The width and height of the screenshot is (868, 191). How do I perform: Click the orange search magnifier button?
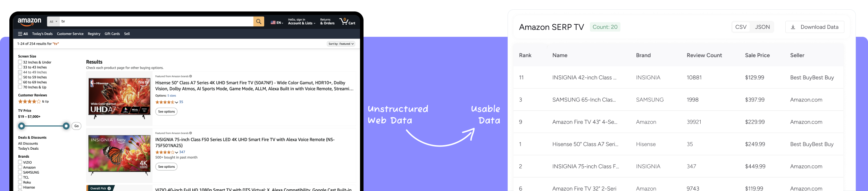click(259, 22)
